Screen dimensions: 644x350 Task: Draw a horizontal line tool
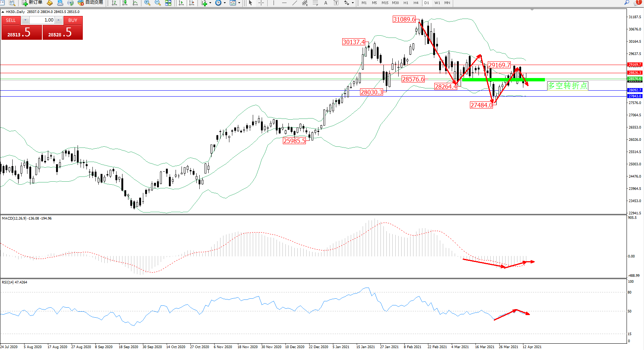coord(284,3)
